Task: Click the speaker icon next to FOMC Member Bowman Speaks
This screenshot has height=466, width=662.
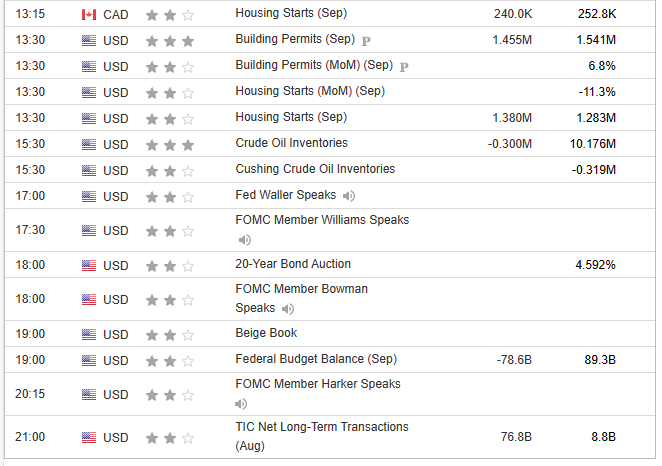Action: (284, 308)
